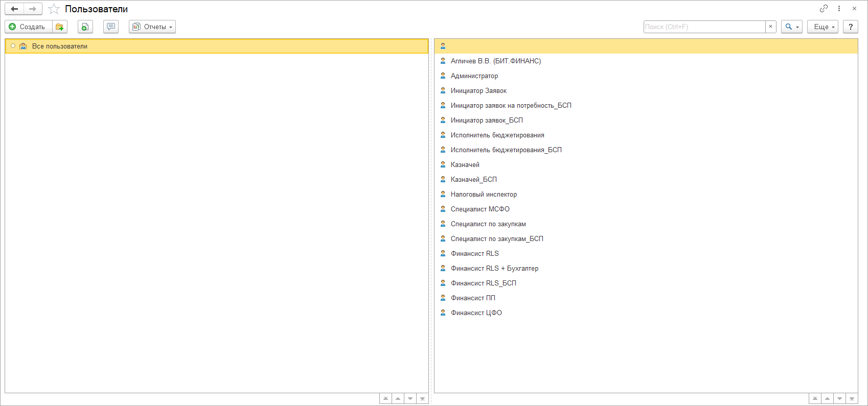Move down one item in groups panel
This screenshot has height=406, width=868.
pos(410,398)
